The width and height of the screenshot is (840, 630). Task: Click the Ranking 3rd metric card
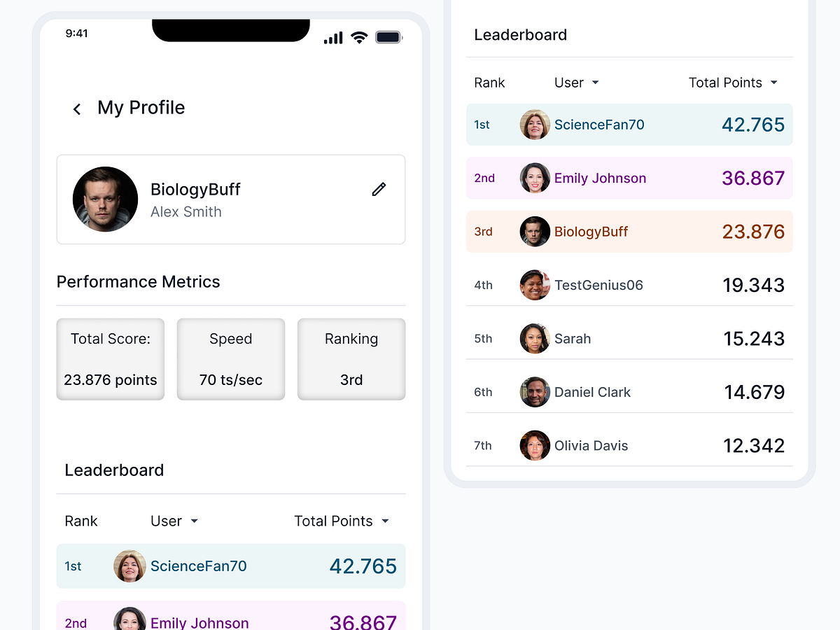click(x=351, y=359)
